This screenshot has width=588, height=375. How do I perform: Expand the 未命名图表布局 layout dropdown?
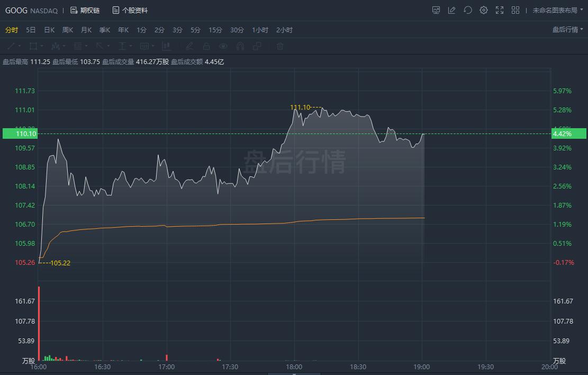click(x=557, y=10)
